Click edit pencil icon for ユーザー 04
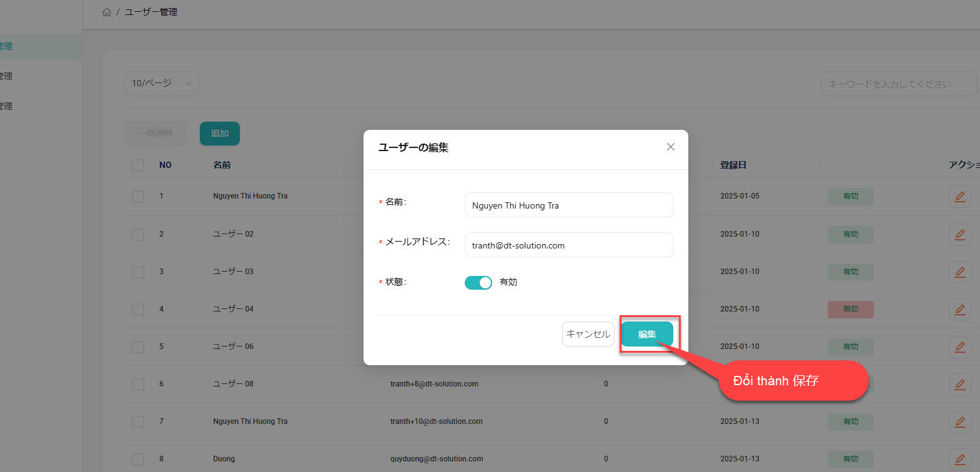This screenshot has height=472, width=980. [959, 310]
